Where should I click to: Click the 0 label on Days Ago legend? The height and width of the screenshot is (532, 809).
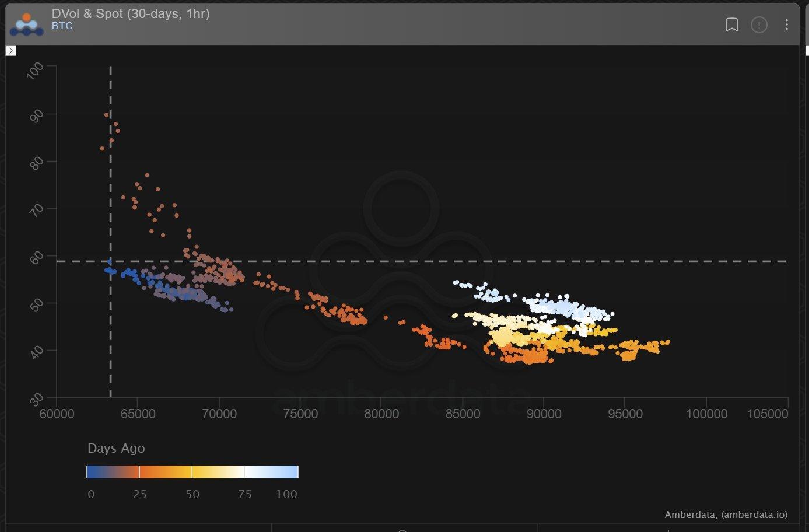tap(90, 494)
